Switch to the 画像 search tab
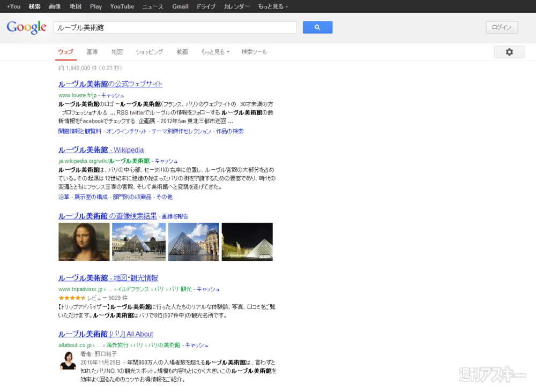Image resolution: width=536 pixels, height=392 pixels. [92, 52]
